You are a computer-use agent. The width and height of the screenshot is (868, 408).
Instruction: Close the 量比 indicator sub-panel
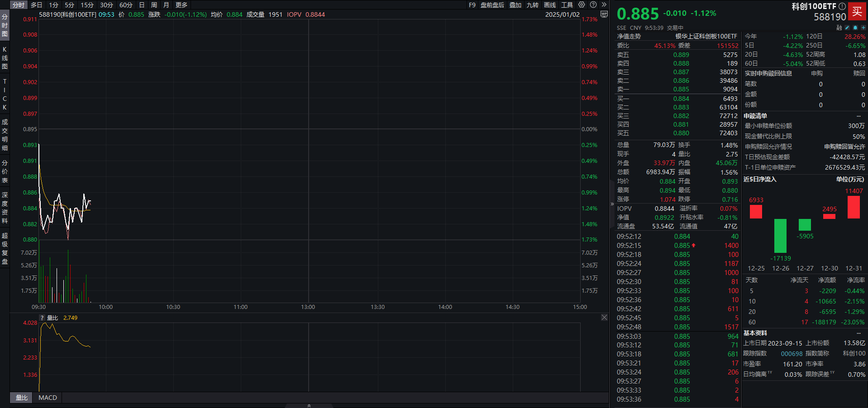[604, 318]
